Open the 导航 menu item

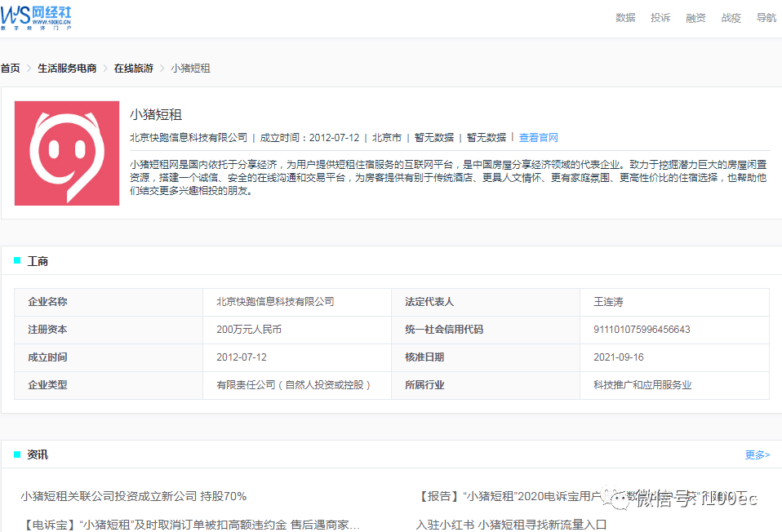click(766, 18)
